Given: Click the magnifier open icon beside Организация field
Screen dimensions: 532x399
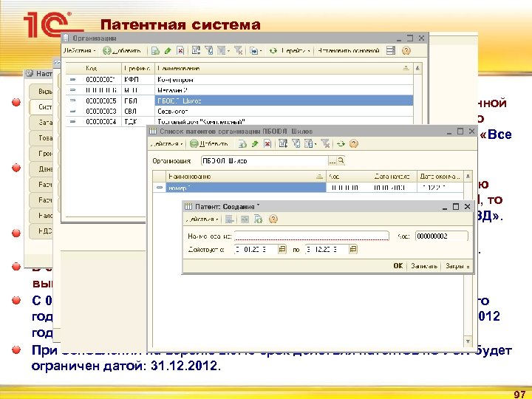Looking at the screenshot, I should tap(341, 161).
